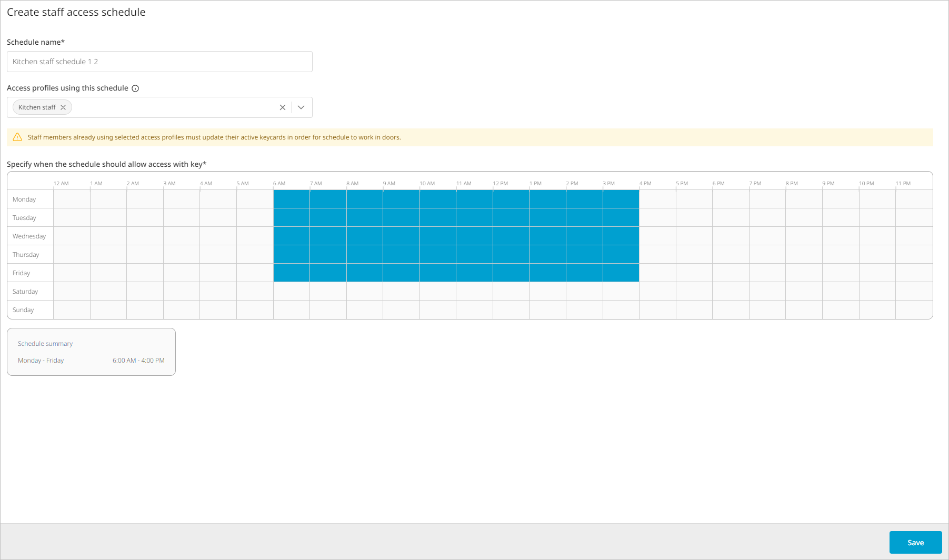Expand the access profiles dropdown arrow

301,107
